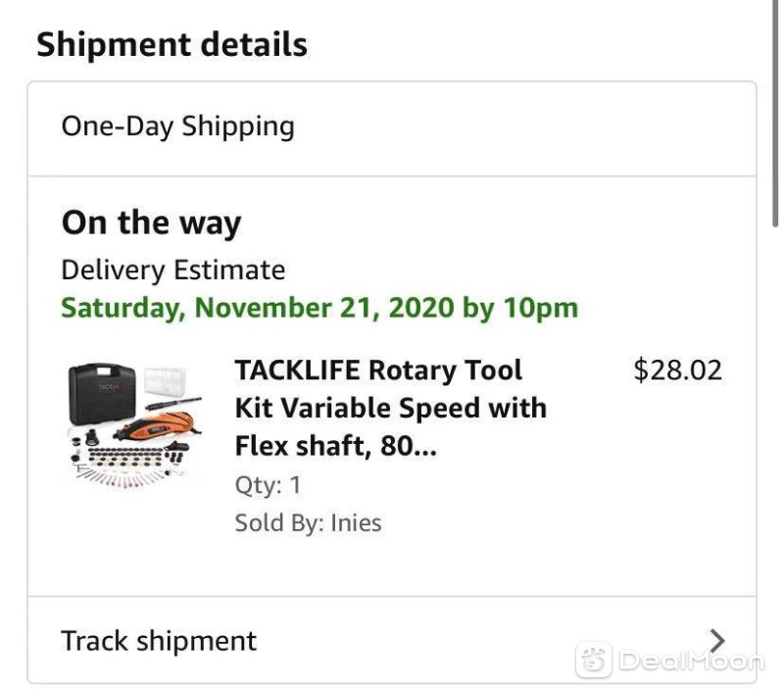The height and width of the screenshot is (692, 784).
Task: Click the DealMoon watermark text
Action: (692, 661)
